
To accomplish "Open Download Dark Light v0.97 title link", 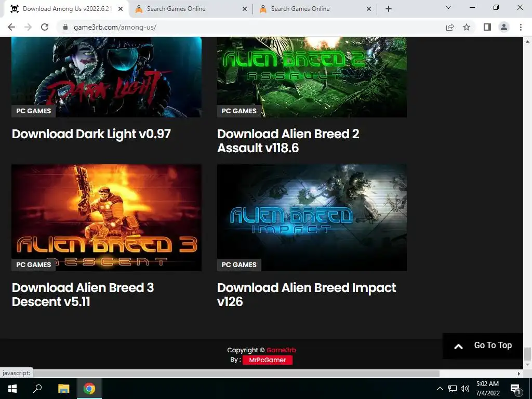I will tap(91, 134).
